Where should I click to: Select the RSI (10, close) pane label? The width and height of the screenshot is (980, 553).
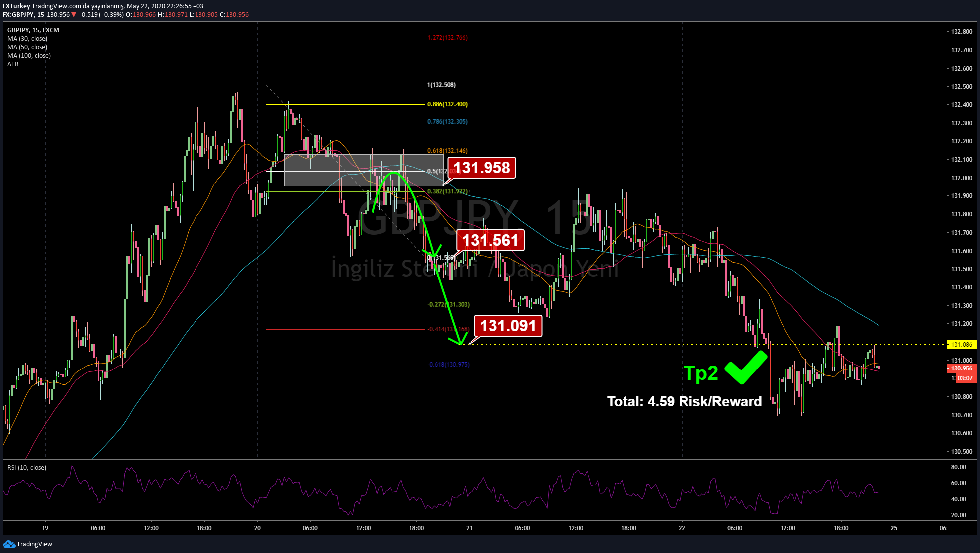click(27, 468)
